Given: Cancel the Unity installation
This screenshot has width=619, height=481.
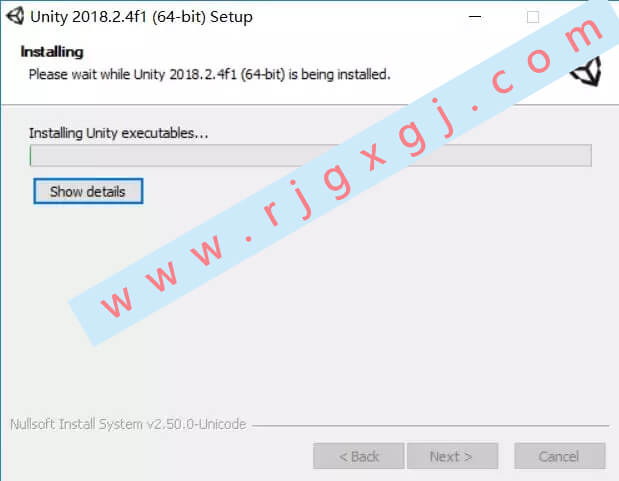Looking at the screenshot, I should click(560, 456).
